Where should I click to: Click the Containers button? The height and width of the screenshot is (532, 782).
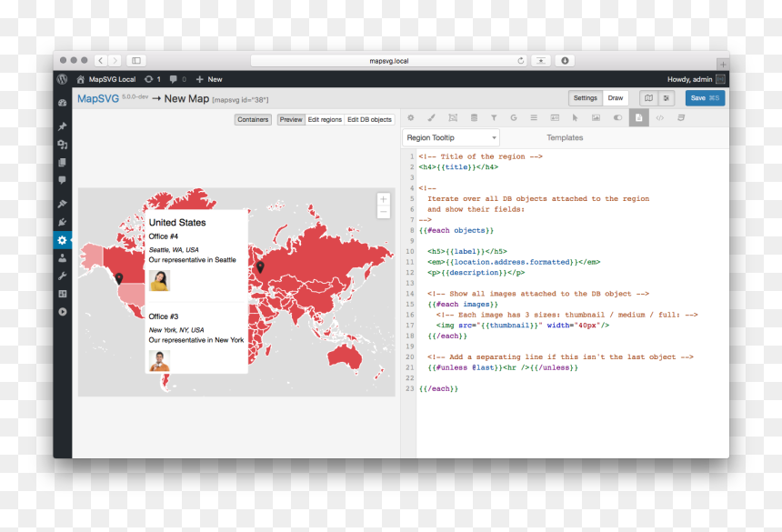point(253,120)
